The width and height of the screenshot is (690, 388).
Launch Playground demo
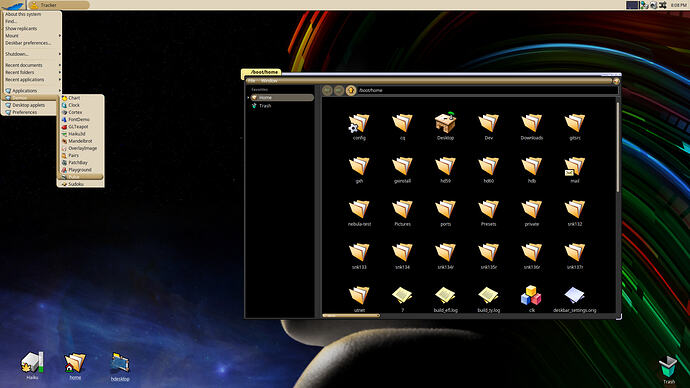[81, 169]
